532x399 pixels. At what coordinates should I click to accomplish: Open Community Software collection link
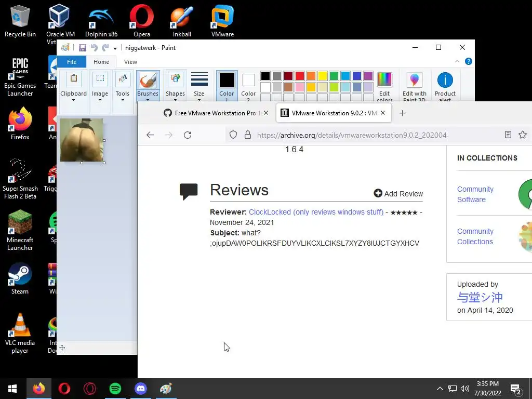coord(475,194)
